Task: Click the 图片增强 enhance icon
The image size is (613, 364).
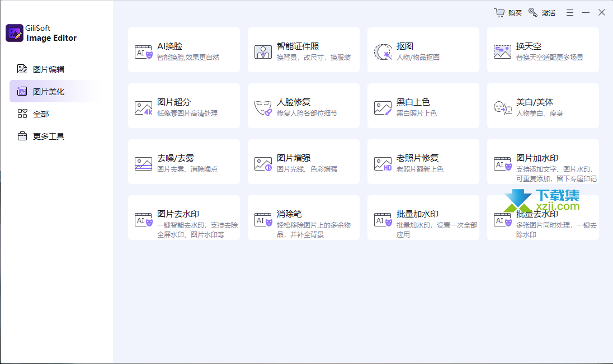Action: [x=263, y=164]
